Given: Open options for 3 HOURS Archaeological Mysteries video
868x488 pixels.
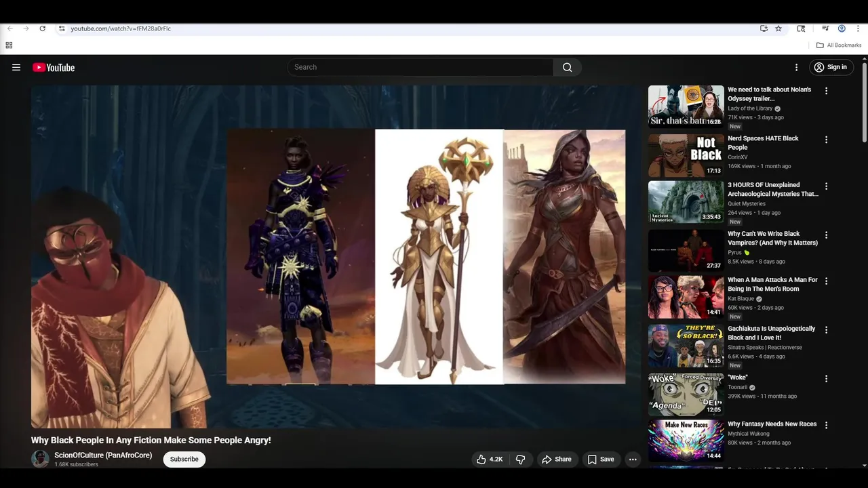Looking at the screenshot, I should (826, 186).
